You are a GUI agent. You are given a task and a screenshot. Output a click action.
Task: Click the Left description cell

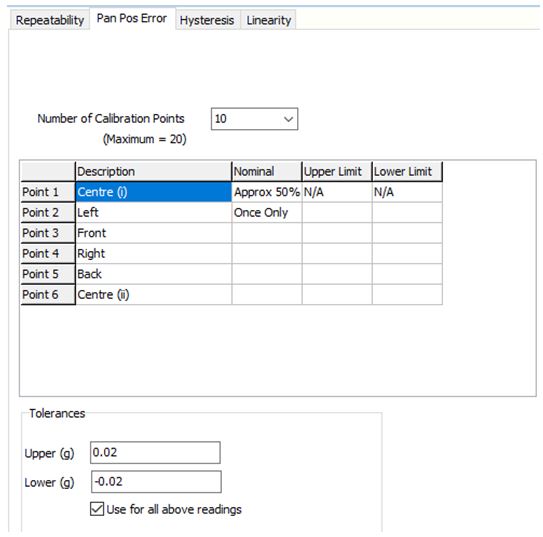pyautogui.click(x=153, y=212)
